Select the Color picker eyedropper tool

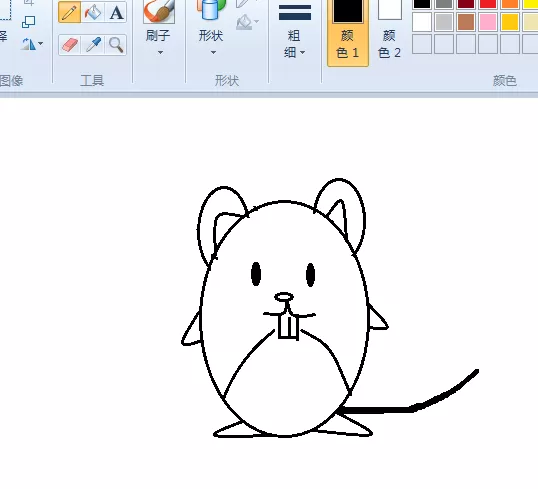93,45
